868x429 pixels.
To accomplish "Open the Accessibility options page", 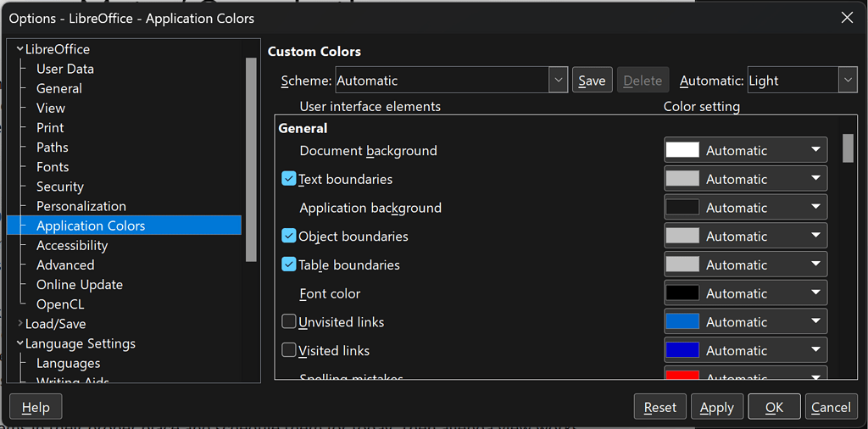I will 72,245.
